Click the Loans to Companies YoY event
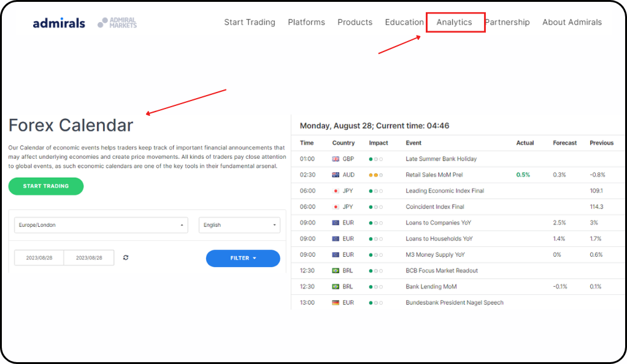 [438, 223]
